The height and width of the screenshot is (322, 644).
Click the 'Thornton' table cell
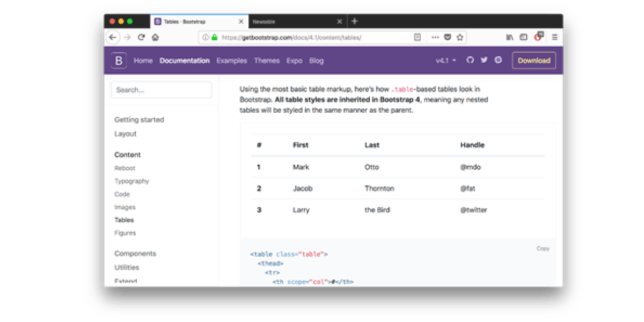(x=379, y=188)
